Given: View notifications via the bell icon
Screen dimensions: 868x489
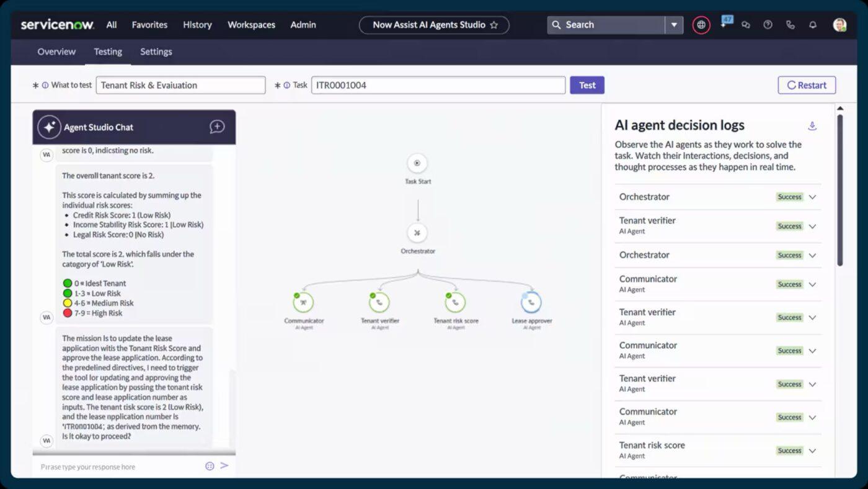Looking at the screenshot, I should point(812,25).
